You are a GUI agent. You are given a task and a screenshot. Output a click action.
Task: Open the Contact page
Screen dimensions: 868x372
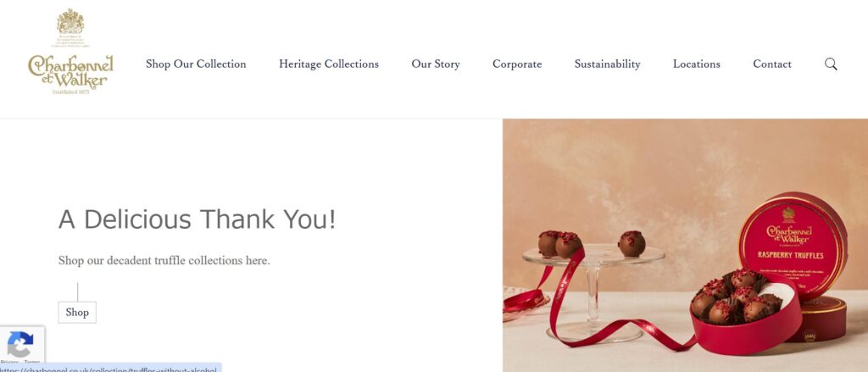(x=772, y=64)
